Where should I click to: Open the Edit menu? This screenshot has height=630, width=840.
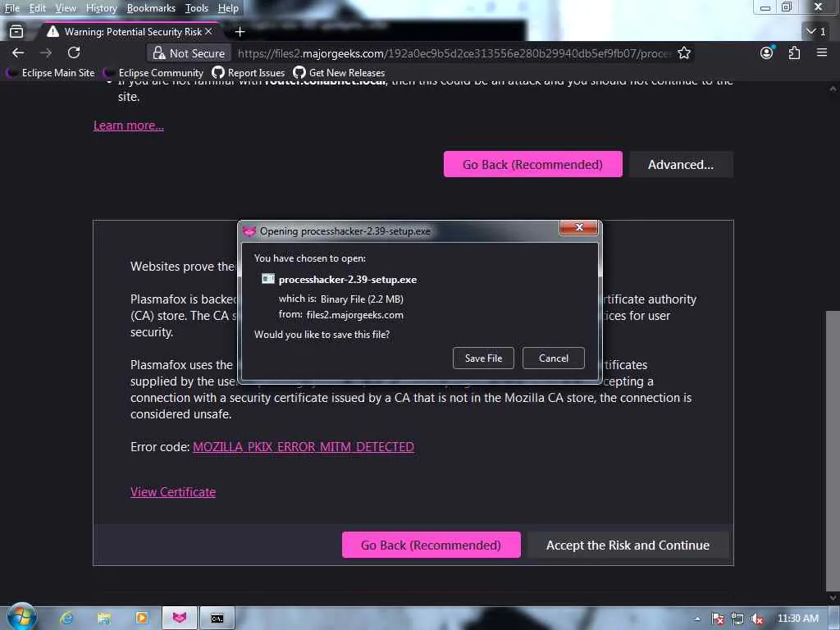[37, 8]
